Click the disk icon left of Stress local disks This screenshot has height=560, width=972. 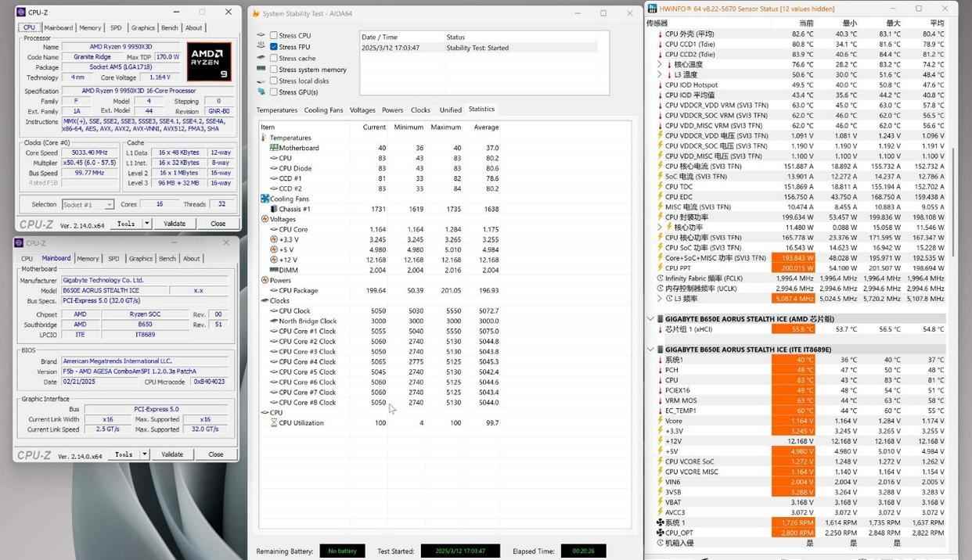tap(261, 81)
